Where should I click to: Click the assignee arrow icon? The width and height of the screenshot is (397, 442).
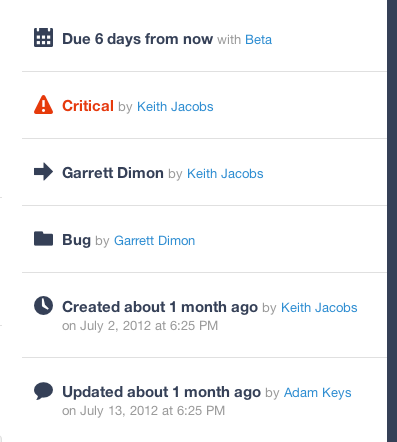[43, 172]
